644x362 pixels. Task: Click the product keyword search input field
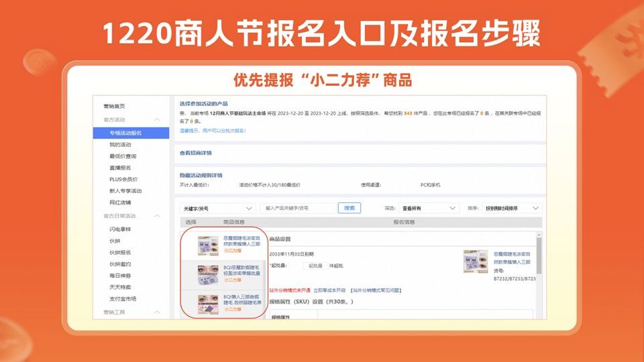coord(298,208)
